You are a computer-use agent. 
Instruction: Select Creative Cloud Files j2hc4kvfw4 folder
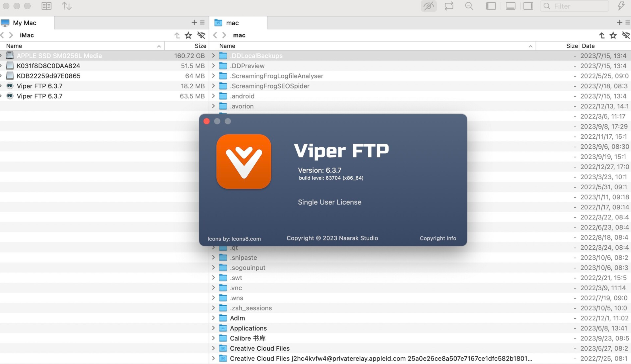pos(420,358)
